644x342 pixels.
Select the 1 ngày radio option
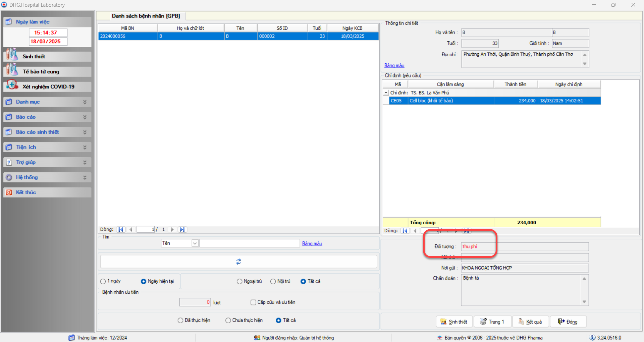point(103,281)
